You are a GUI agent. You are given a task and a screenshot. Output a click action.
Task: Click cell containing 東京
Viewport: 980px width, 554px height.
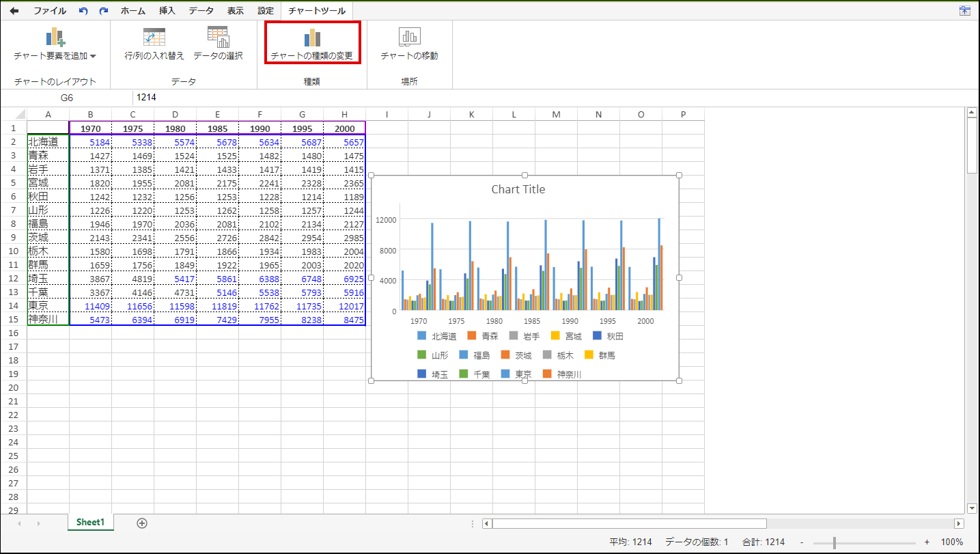tap(48, 305)
